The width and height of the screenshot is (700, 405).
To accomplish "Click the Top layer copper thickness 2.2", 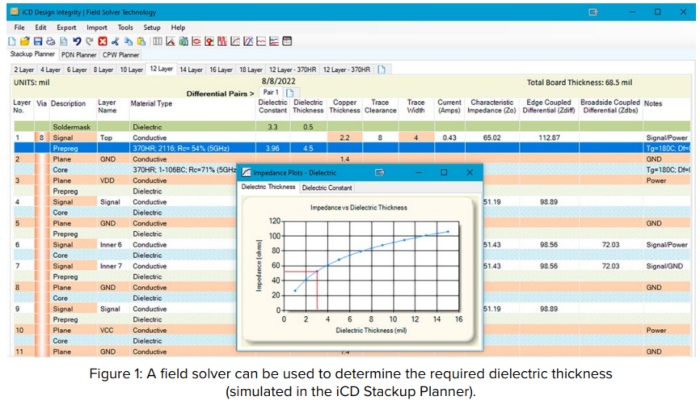I will 345,138.
